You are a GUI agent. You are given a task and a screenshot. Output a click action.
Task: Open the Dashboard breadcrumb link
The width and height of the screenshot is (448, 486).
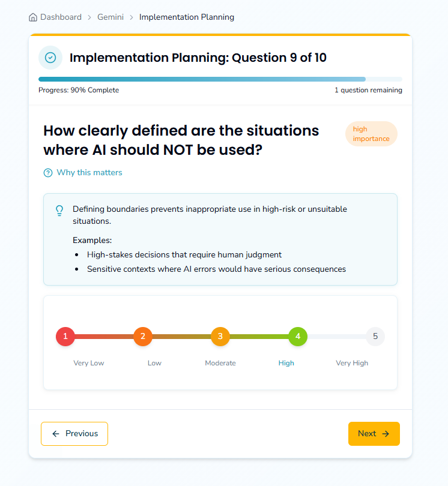pos(61,17)
